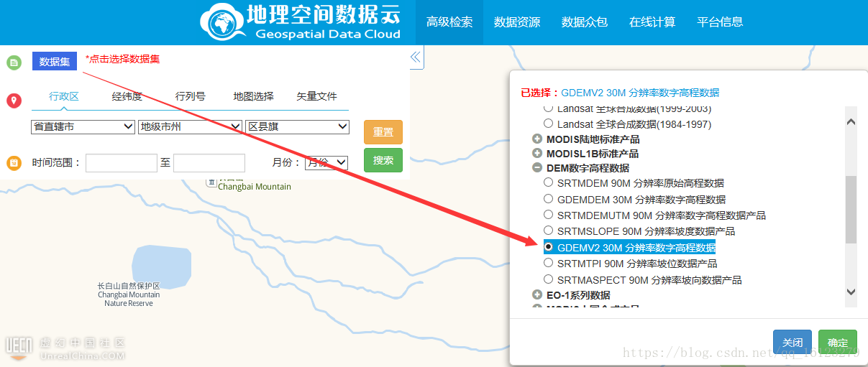Select GDEMV2 30M 分辨率数字高程数据 radio
The width and height of the screenshot is (868, 367).
click(x=549, y=247)
